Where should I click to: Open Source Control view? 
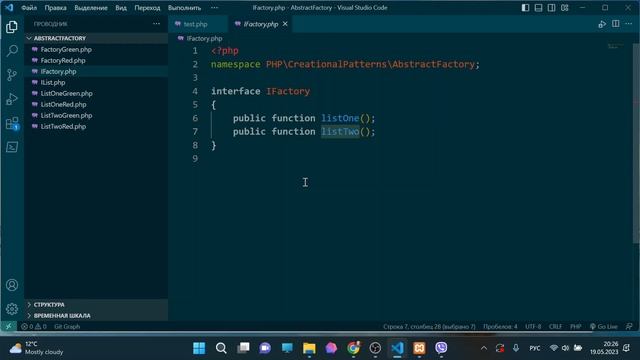point(12,75)
